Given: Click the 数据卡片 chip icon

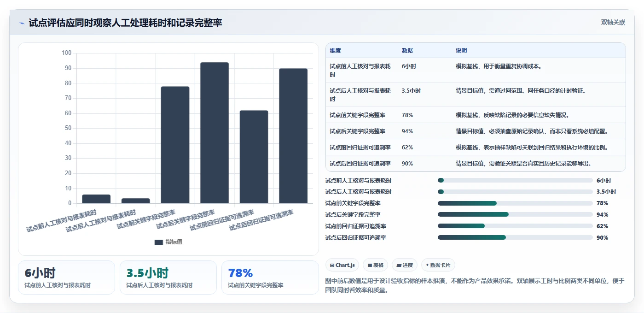Looking at the screenshot, I should point(427,265).
